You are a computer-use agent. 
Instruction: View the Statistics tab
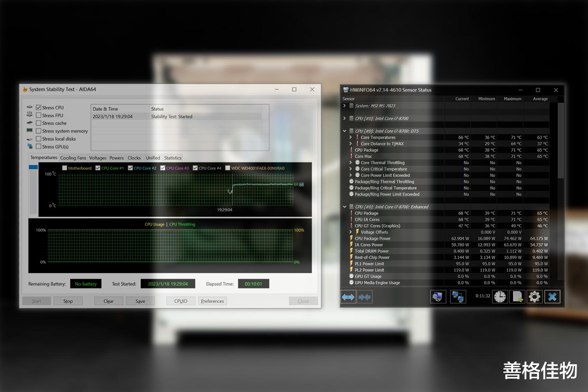pos(173,158)
